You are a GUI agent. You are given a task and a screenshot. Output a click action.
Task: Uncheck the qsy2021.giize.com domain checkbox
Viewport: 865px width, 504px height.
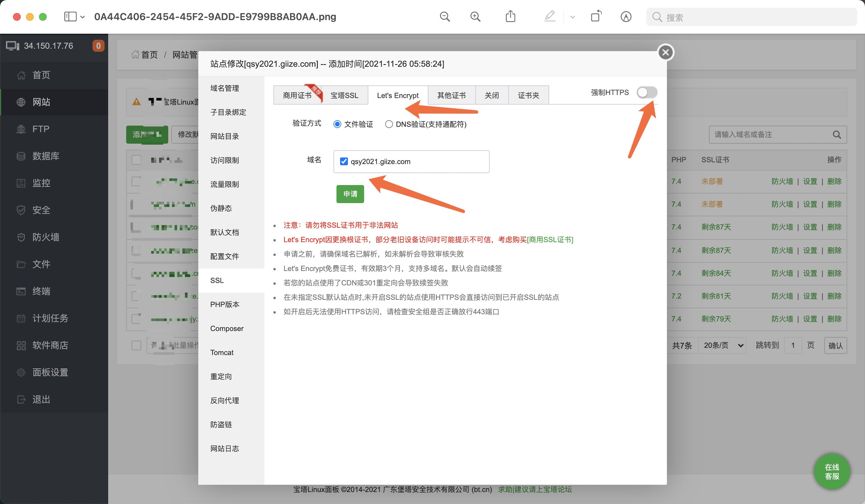click(344, 162)
